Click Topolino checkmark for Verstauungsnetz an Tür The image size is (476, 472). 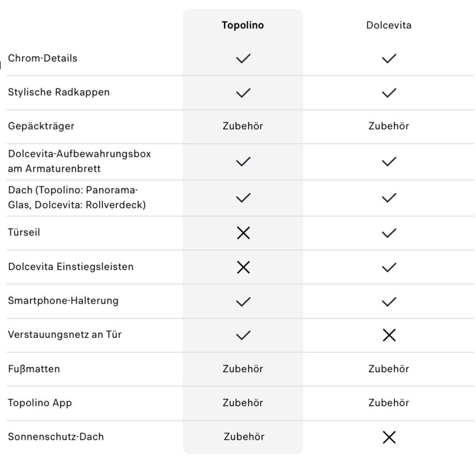pos(243,335)
